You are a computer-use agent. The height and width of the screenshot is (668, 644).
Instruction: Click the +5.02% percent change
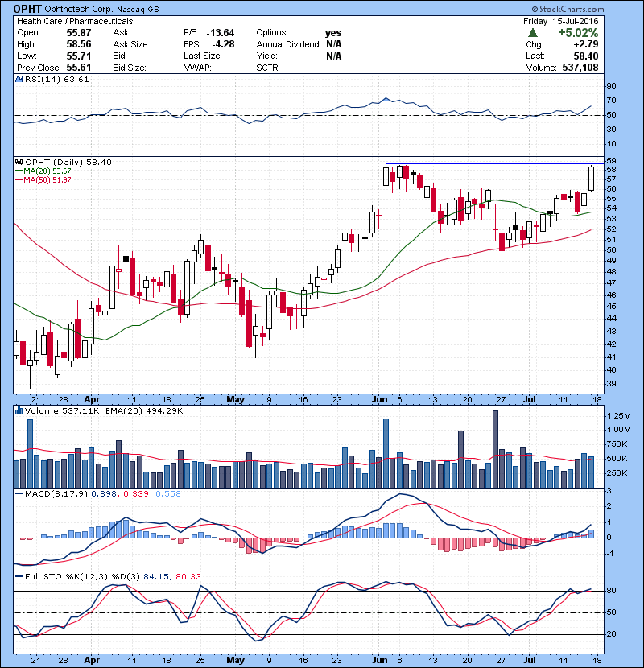pyautogui.click(x=578, y=33)
